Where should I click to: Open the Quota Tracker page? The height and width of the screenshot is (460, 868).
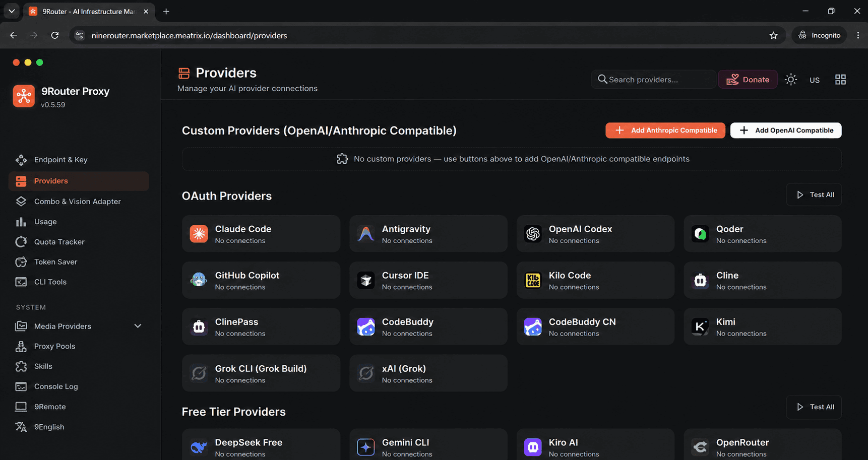pos(79,242)
